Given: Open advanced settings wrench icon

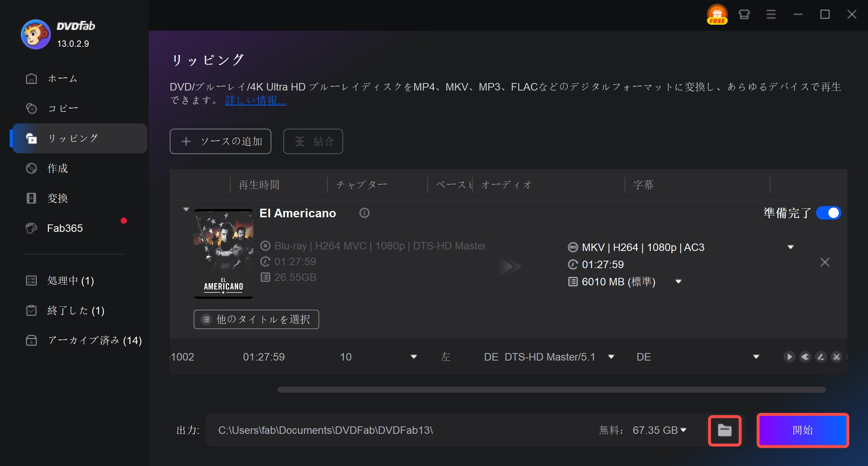Looking at the screenshot, I should click(x=805, y=357).
